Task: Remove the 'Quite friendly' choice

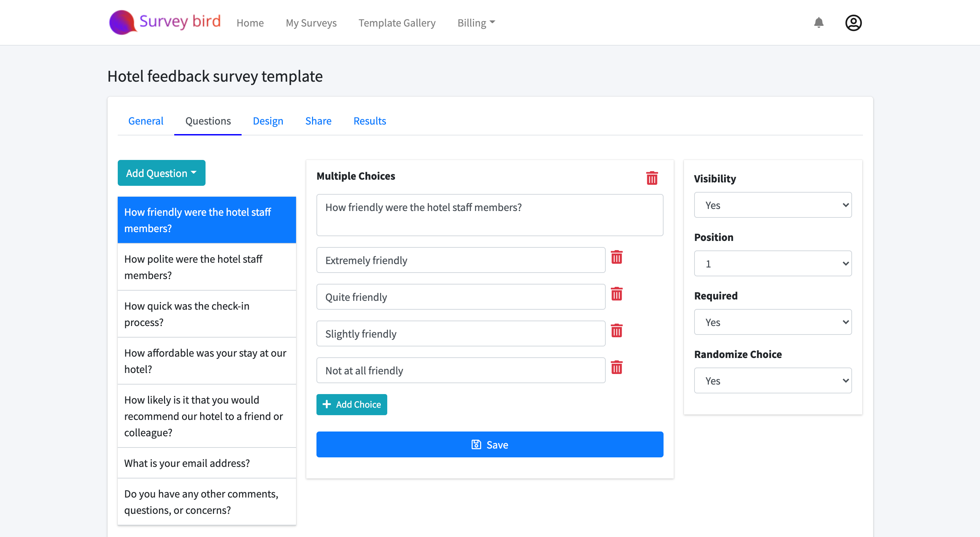Action: click(616, 294)
